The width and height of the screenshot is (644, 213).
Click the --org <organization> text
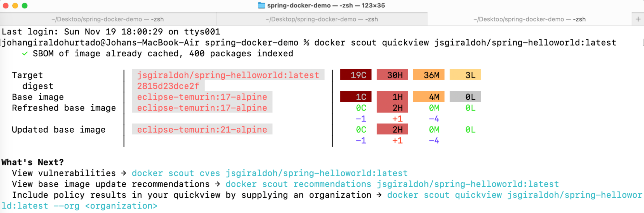tap(105, 206)
